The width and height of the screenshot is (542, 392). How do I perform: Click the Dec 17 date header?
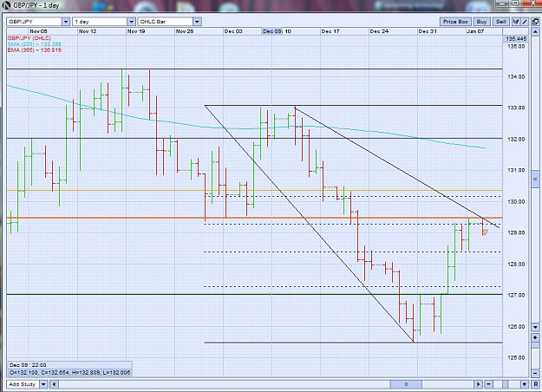coord(330,31)
